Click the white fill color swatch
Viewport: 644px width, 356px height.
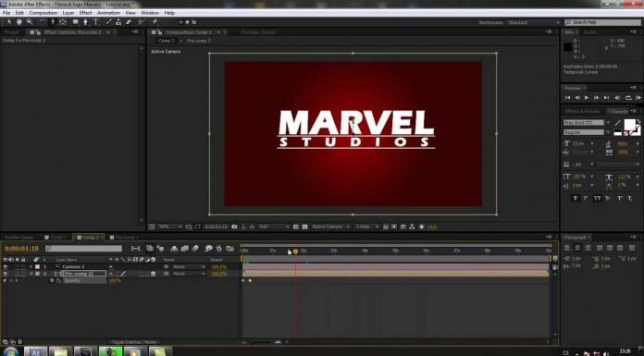tap(629, 125)
